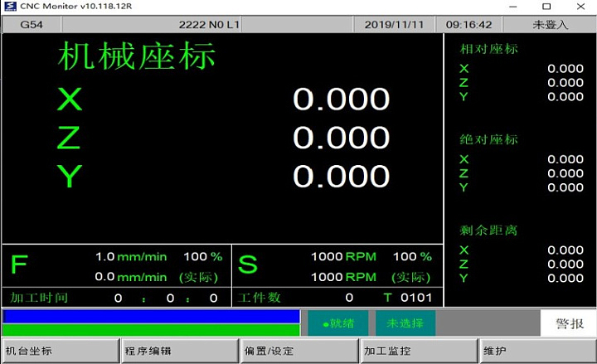597x364 pixels.
Task: Click the 就绪 ready status indicator
Action: pyautogui.click(x=337, y=323)
